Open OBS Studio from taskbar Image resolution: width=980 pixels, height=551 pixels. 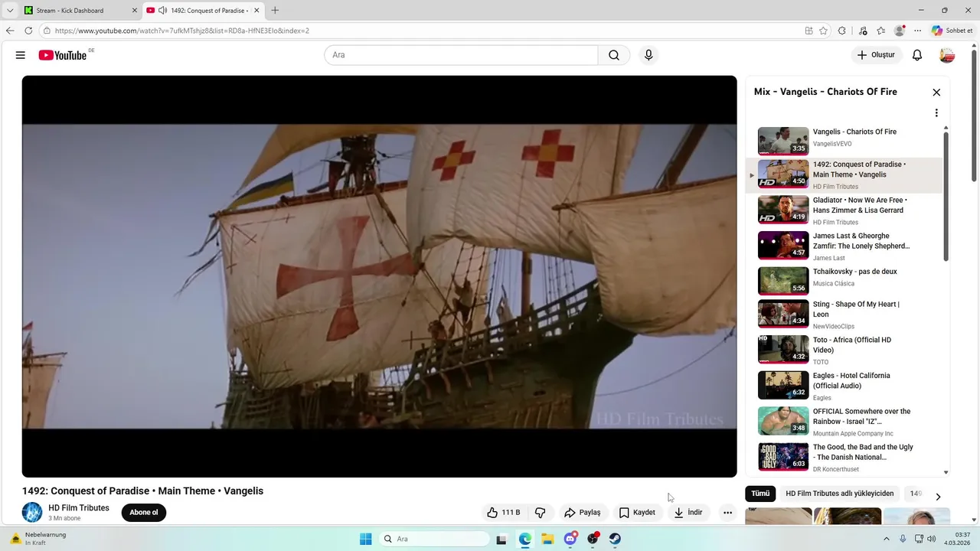point(593,539)
